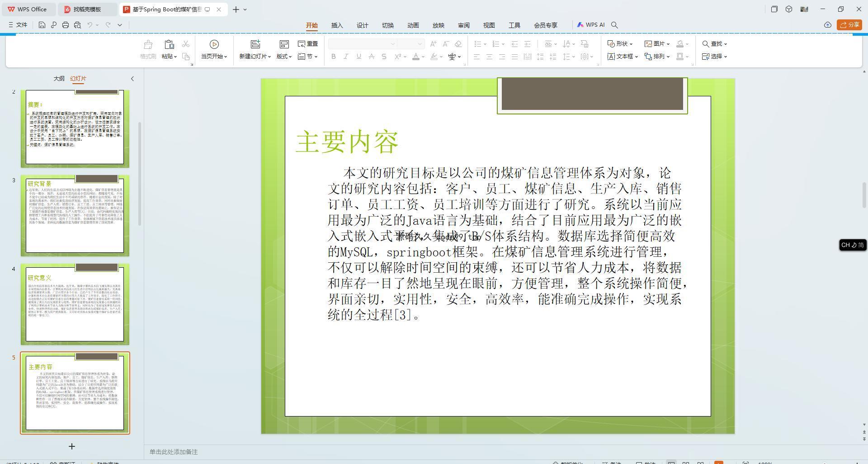Switch to the Review (审阅) tab

click(464, 25)
